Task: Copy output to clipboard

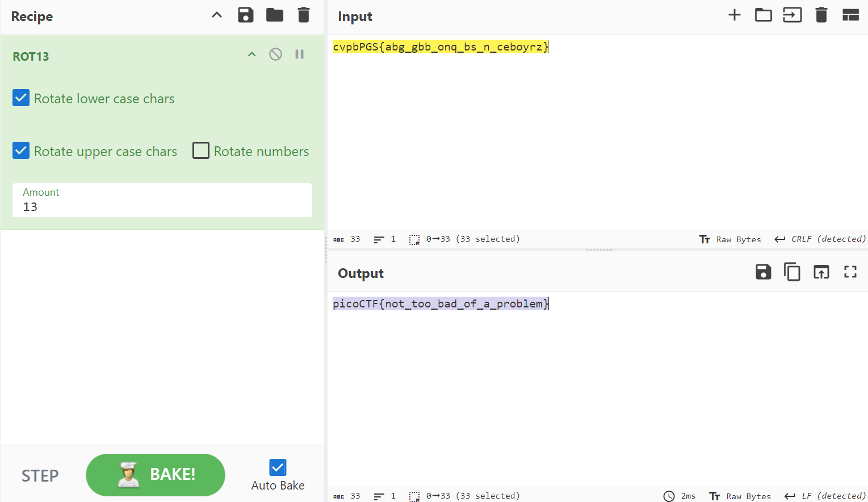Action: (792, 272)
